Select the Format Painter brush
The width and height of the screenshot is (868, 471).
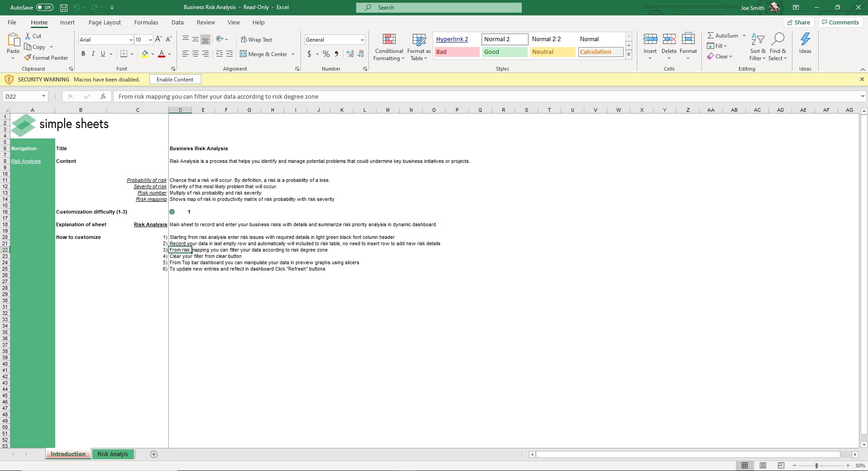click(28, 58)
